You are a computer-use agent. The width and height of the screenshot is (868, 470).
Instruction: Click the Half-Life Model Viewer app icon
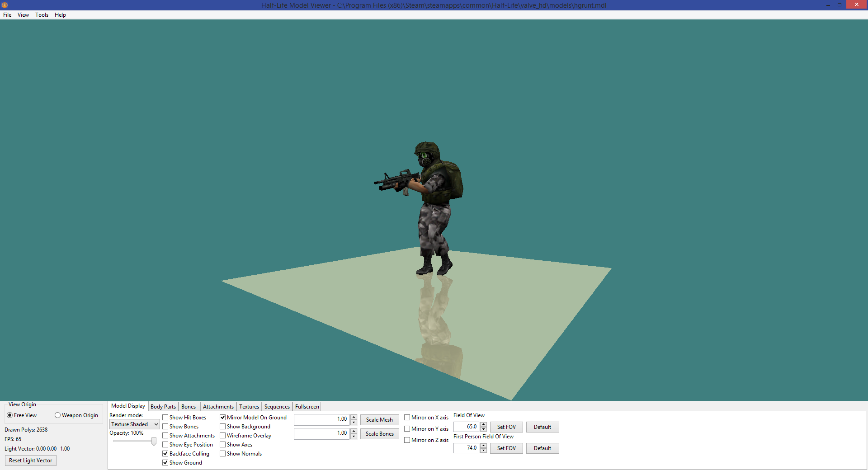[x=5, y=5]
